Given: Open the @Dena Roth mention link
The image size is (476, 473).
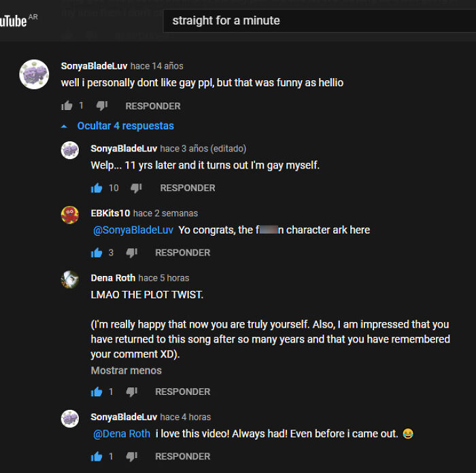Looking at the screenshot, I should tap(121, 434).
